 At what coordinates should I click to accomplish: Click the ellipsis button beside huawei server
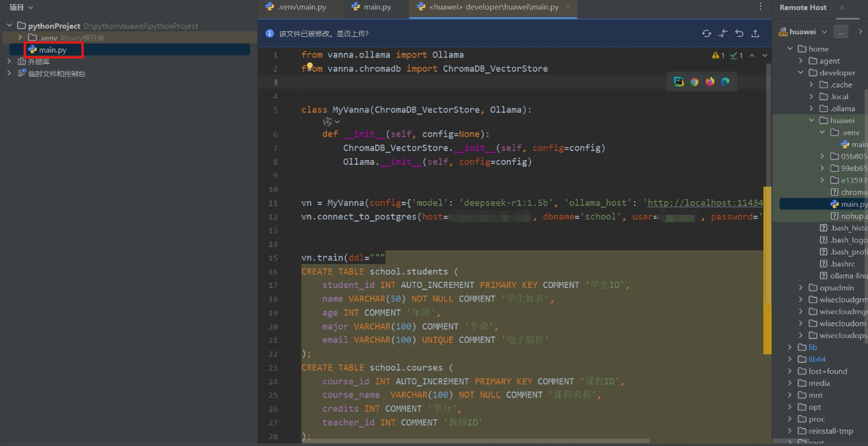[x=841, y=31]
